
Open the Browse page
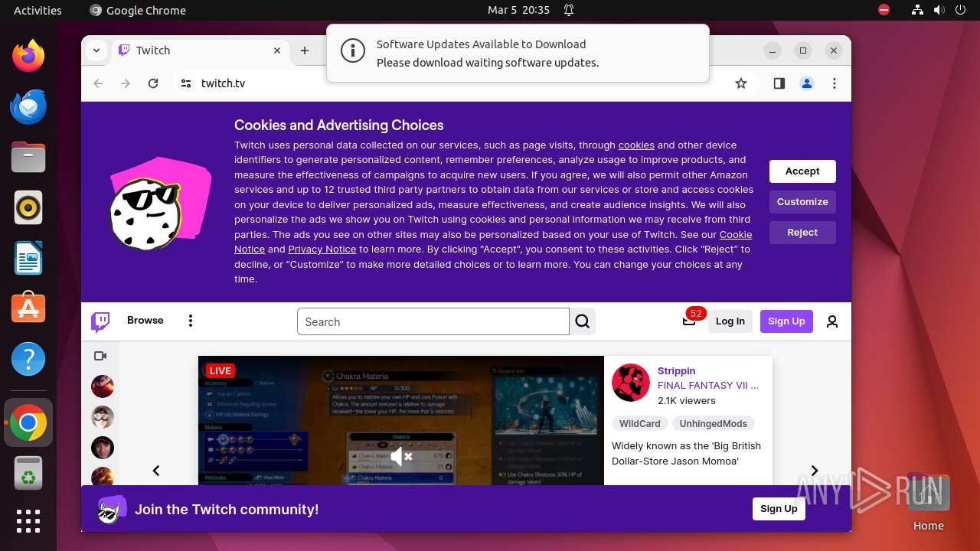(x=145, y=321)
